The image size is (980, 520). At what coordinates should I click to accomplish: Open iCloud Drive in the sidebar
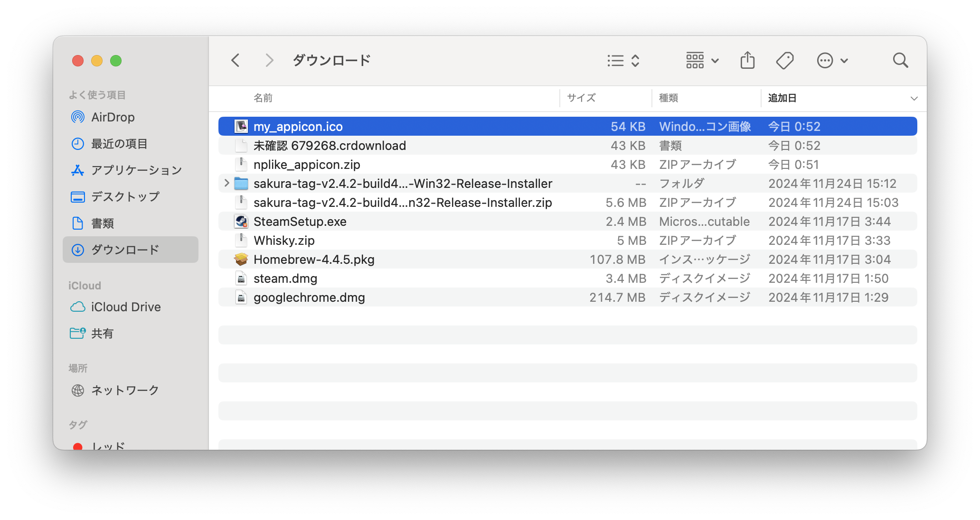(x=126, y=307)
